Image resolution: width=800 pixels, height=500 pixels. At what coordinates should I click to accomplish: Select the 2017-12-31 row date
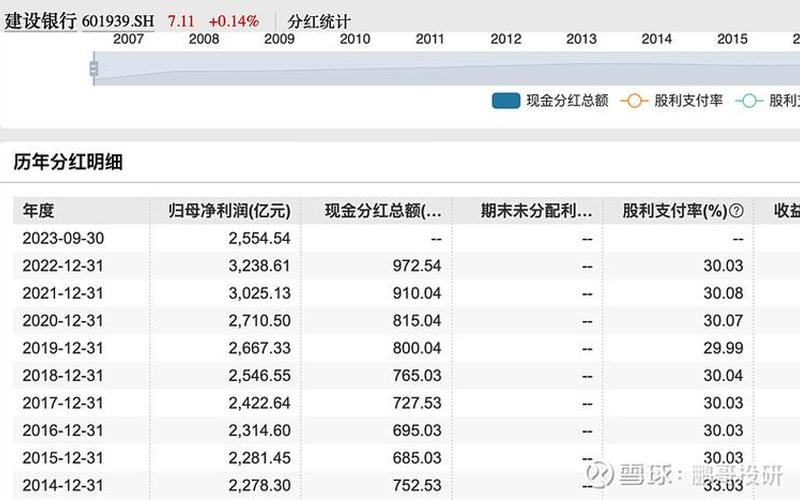click(63, 404)
